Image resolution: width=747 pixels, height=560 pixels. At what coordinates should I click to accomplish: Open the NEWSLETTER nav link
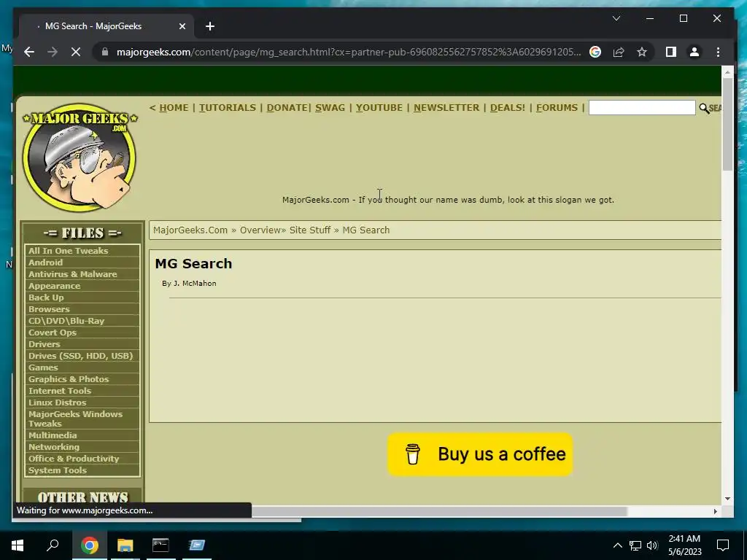pos(446,108)
